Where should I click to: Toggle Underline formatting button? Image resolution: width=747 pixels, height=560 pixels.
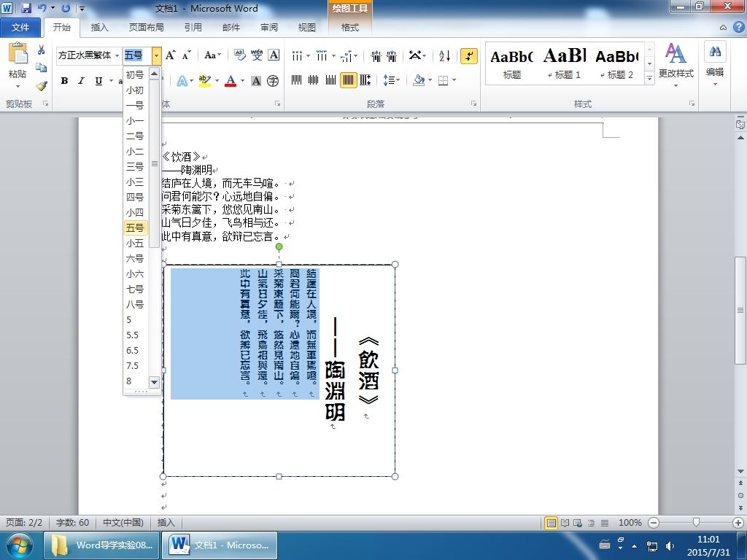[98, 81]
